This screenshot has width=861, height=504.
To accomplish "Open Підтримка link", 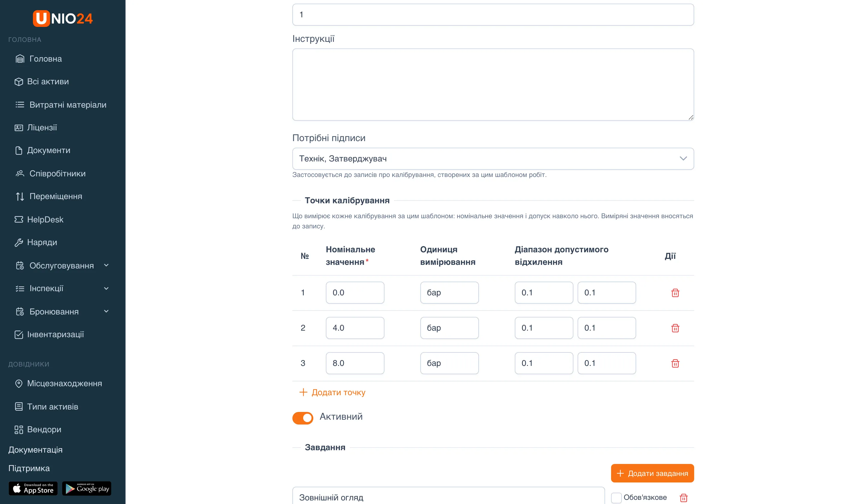I will (x=29, y=468).
